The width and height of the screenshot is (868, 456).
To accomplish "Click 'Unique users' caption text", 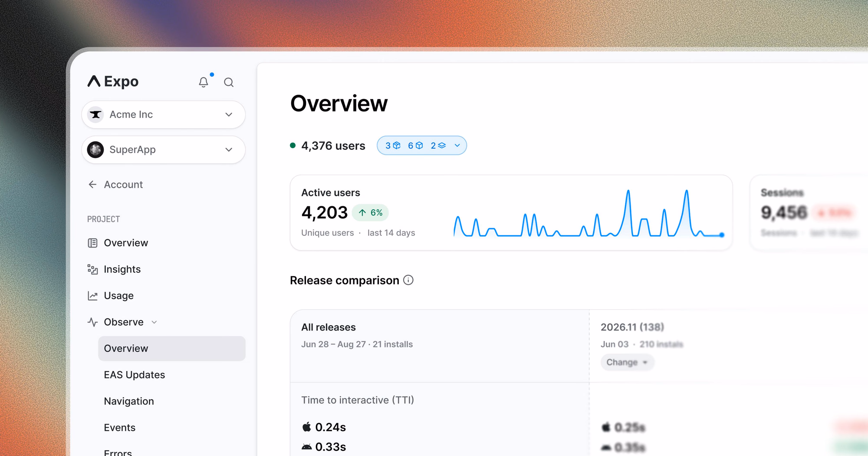I will [x=328, y=233].
